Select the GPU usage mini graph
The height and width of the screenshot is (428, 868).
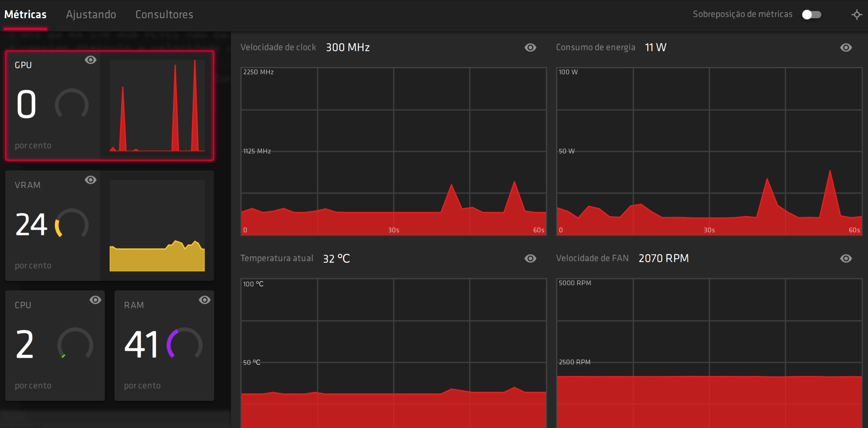coord(157,106)
